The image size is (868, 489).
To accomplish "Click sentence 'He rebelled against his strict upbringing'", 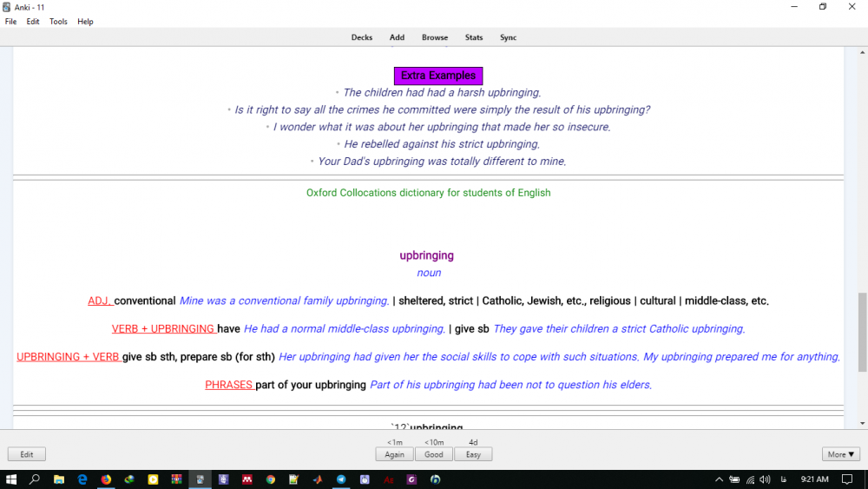I will click(442, 144).
